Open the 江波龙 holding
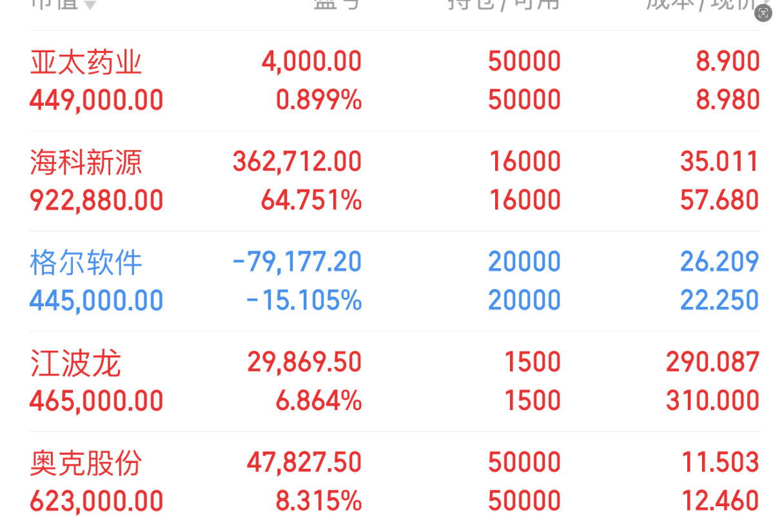Viewport: 782px width, 532px height. tap(395, 382)
